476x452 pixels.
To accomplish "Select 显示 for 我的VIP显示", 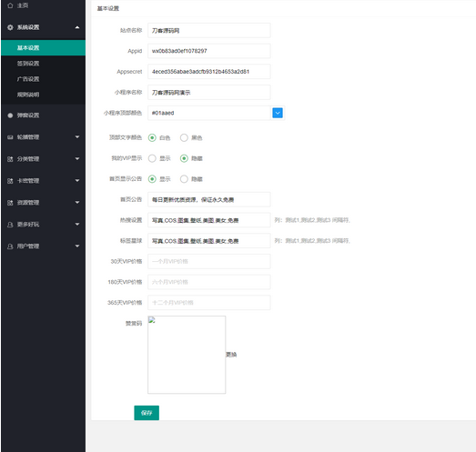I will pyautogui.click(x=152, y=158).
